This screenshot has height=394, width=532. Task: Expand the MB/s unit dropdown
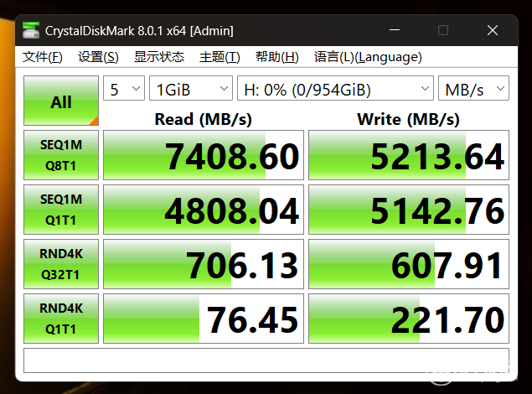coord(473,88)
